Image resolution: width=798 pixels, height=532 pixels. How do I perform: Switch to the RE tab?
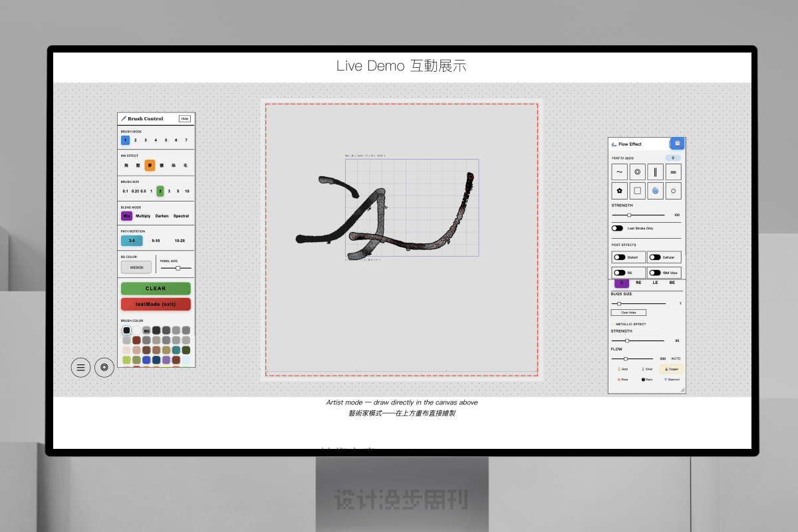coord(638,283)
